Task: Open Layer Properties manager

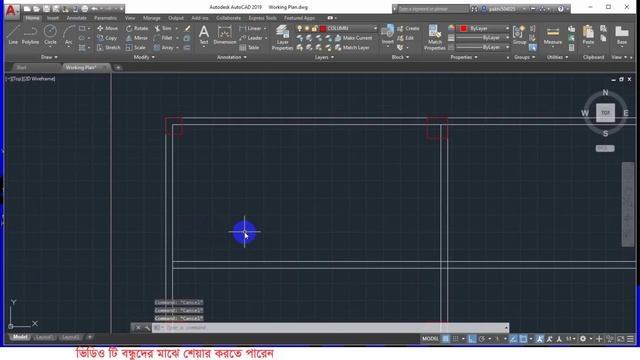Action: point(282,37)
